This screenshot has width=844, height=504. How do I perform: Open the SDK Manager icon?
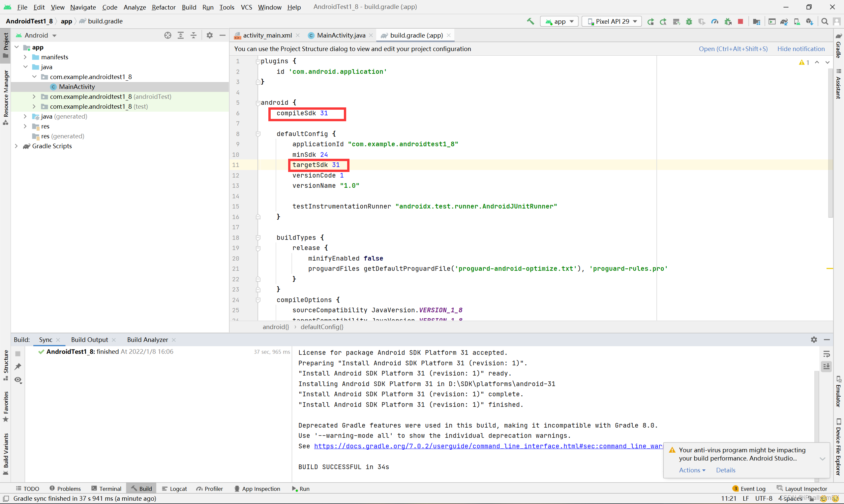point(809,22)
